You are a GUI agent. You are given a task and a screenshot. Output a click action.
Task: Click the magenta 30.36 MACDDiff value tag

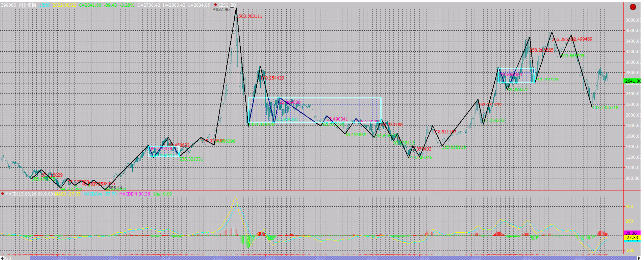click(631, 233)
